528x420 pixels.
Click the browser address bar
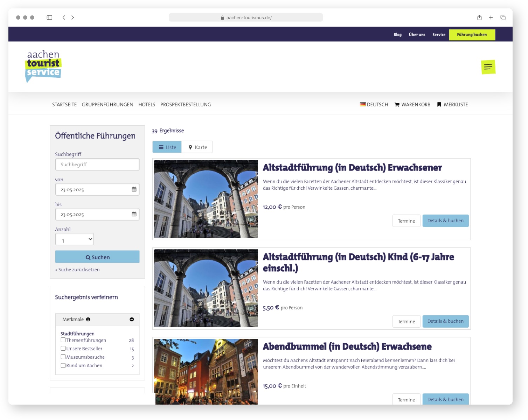246,17
